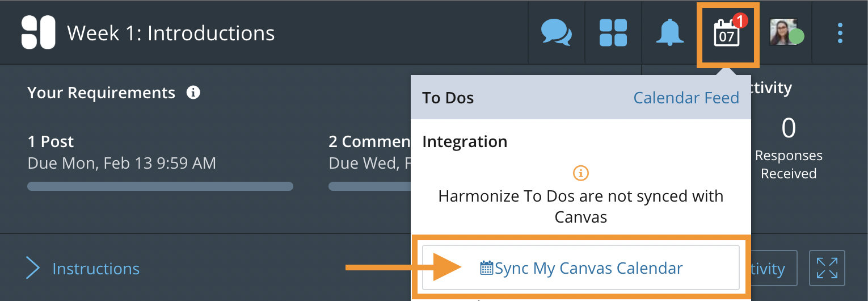Click the Harmonize logo in the header

[x=38, y=33]
